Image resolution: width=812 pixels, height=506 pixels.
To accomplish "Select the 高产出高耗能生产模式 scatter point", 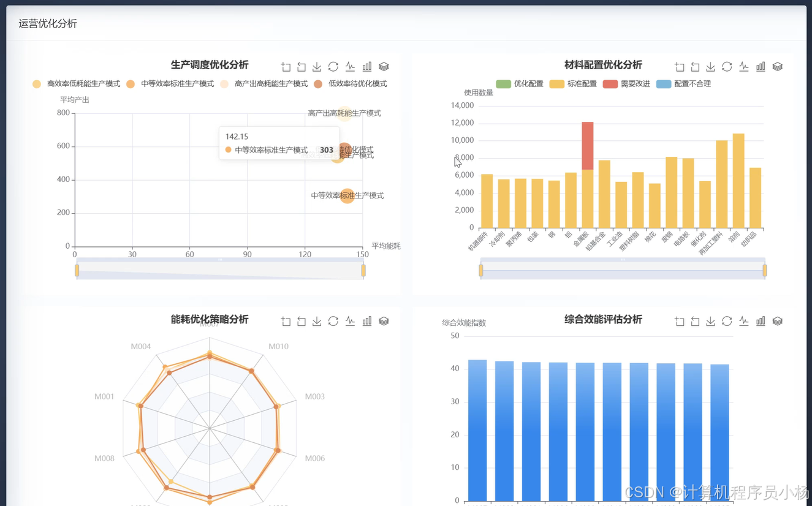I will pyautogui.click(x=345, y=113).
